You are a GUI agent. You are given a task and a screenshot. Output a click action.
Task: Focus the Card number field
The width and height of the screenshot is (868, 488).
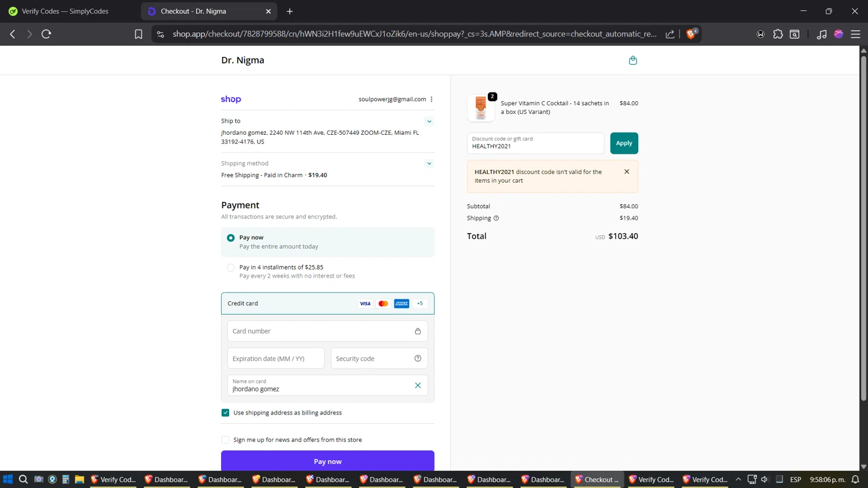[328, 331]
